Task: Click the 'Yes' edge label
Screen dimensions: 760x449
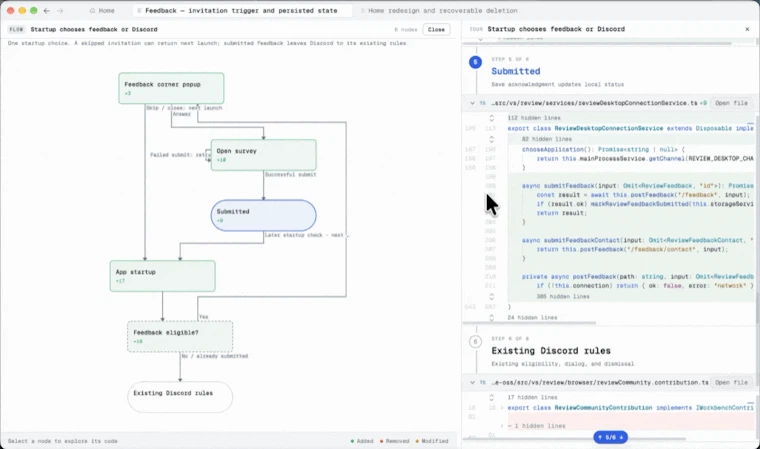Action: [x=204, y=317]
